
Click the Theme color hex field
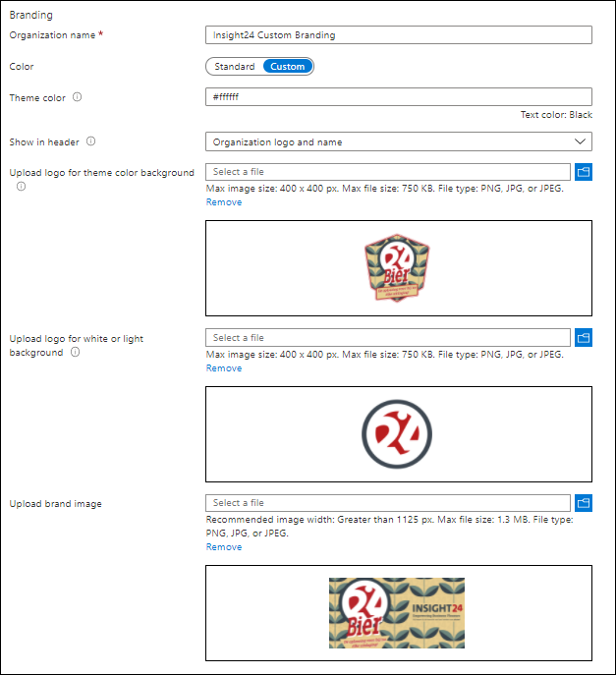[x=399, y=97]
